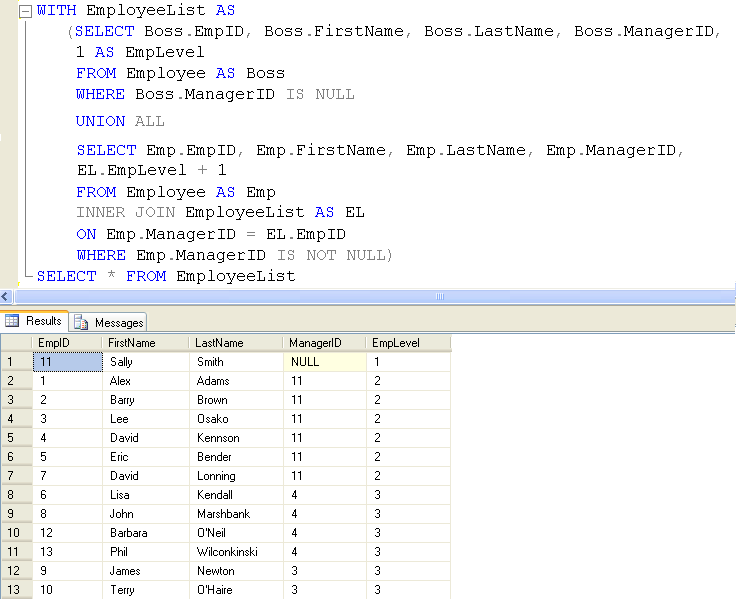The image size is (736, 600).
Task: Switch to the Messages tab
Action: coord(108,323)
